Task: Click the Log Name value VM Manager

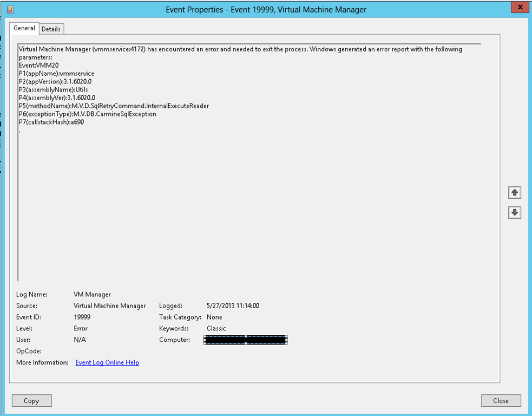Action: [x=92, y=294]
